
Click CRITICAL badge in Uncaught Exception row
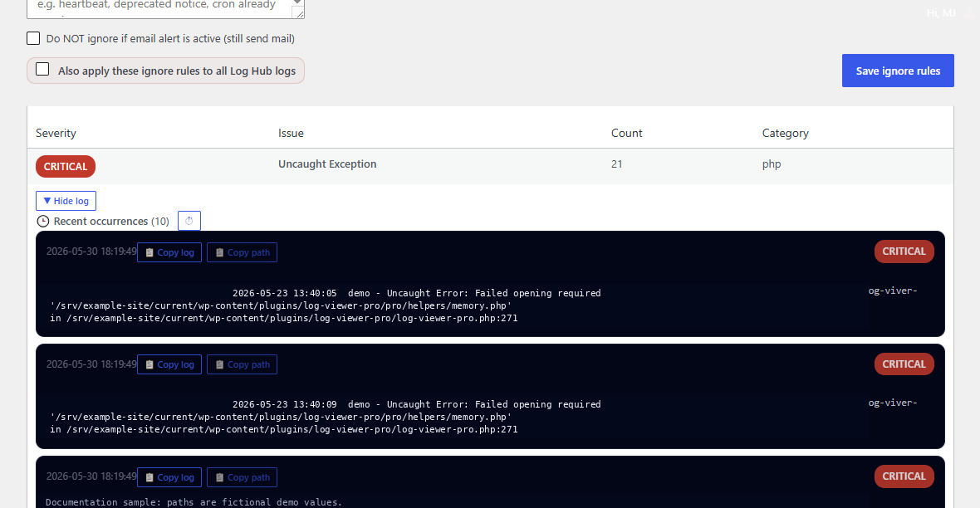[x=66, y=166]
